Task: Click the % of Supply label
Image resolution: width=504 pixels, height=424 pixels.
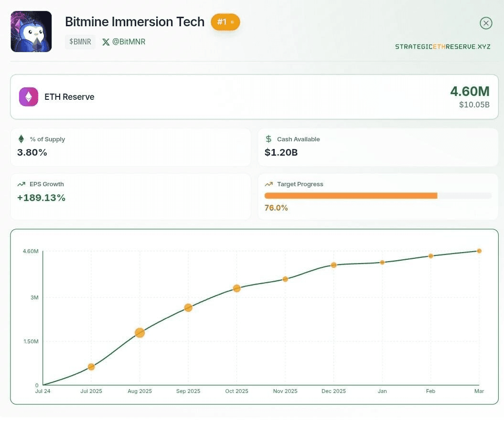Action: (x=47, y=139)
